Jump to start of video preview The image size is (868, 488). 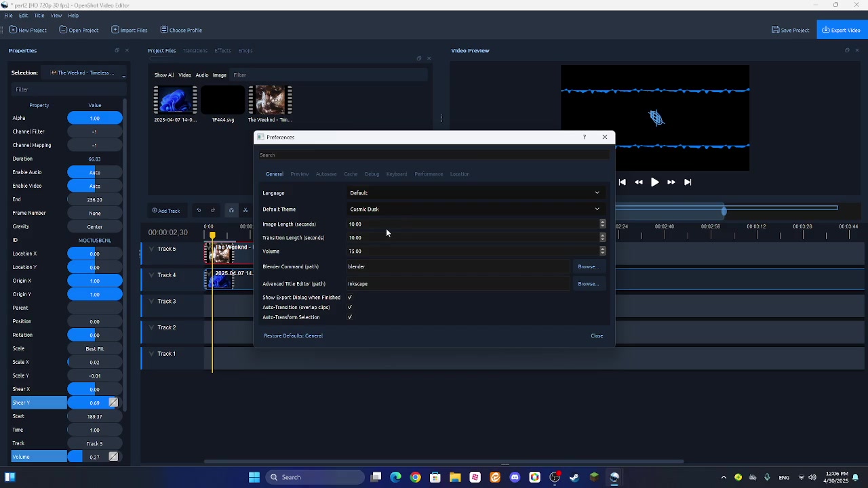point(622,182)
